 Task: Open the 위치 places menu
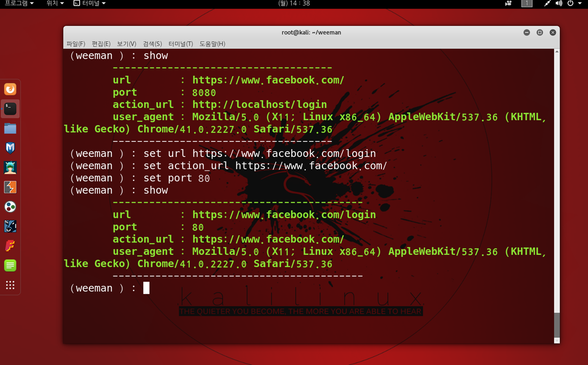coord(55,4)
